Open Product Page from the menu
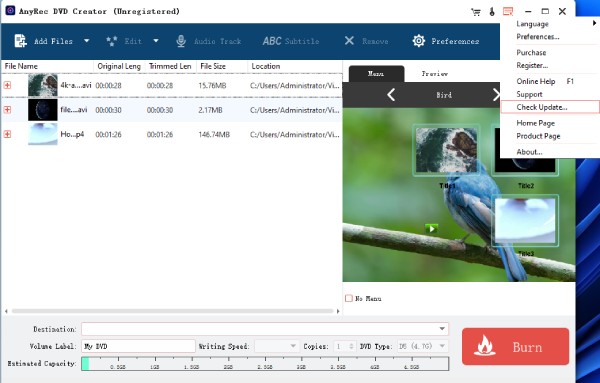The height and width of the screenshot is (383, 600). (x=549, y=136)
